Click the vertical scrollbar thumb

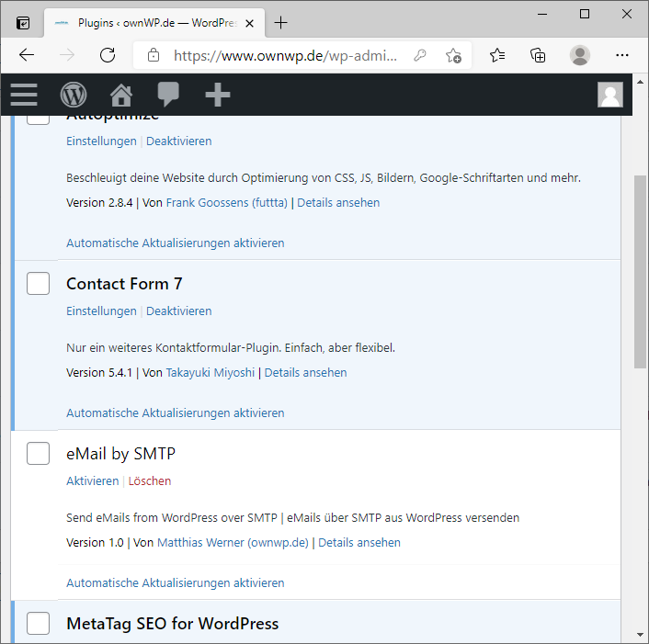640,271
